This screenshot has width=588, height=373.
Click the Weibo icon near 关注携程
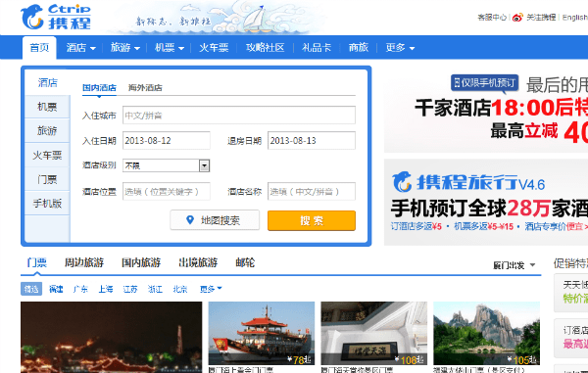tap(517, 18)
